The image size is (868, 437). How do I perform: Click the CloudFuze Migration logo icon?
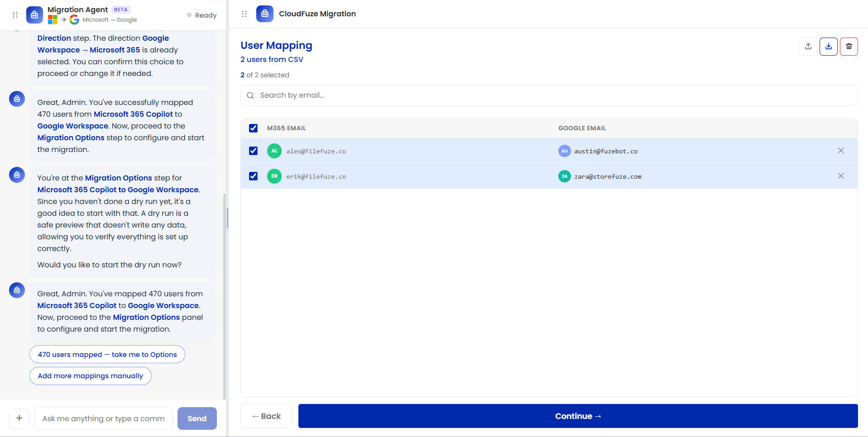click(265, 14)
